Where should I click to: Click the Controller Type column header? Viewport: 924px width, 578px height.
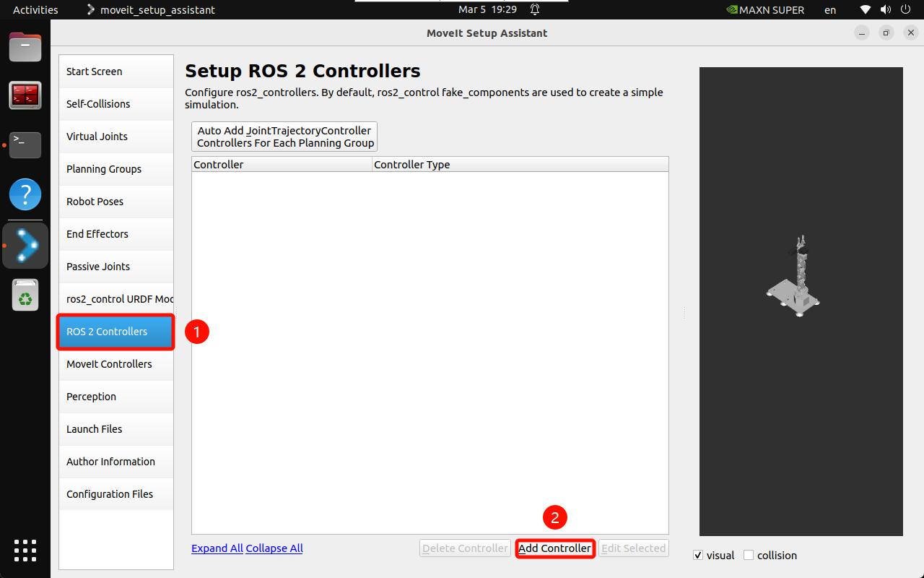click(x=520, y=165)
